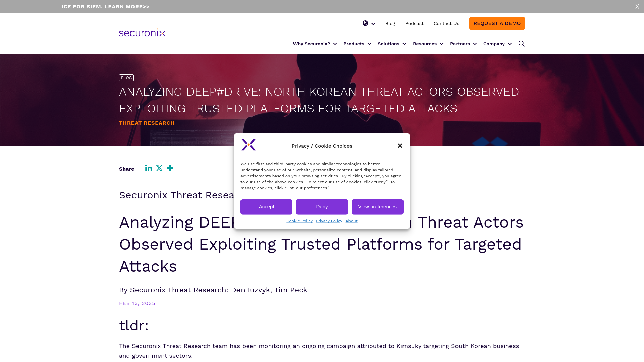Open the Resources menu expander
This screenshot has height=362, width=644.
click(x=442, y=44)
